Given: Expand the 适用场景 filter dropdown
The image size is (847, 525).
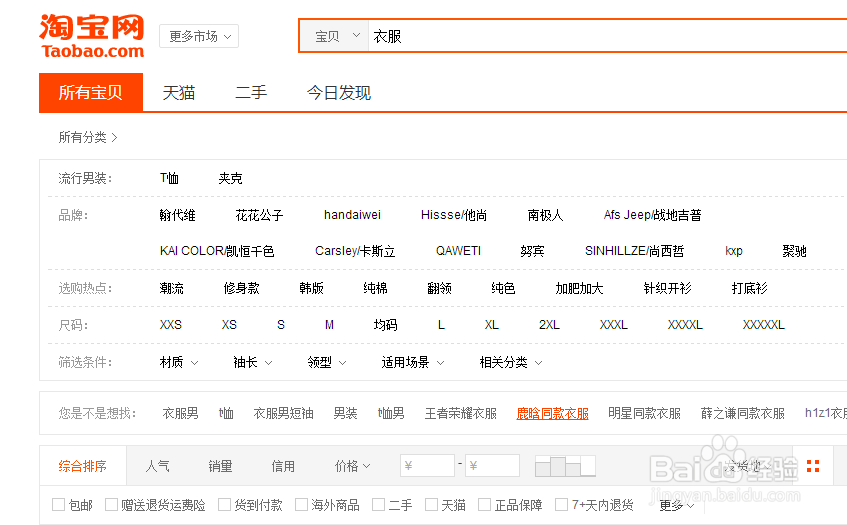Looking at the screenshot, I should click(x=413, y=362).
